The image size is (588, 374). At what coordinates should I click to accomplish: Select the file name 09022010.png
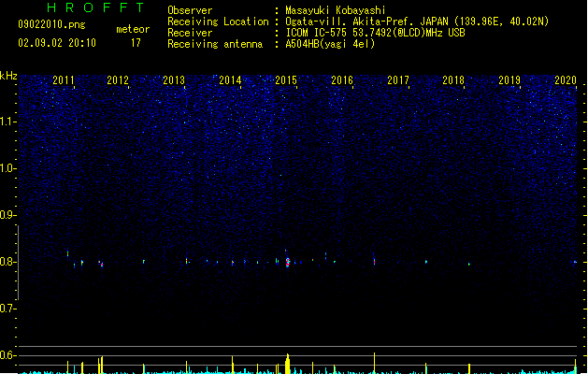51,24
